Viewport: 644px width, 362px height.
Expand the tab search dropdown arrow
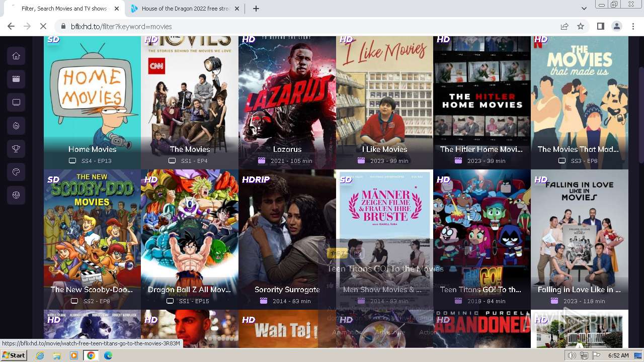pos(584,9)
